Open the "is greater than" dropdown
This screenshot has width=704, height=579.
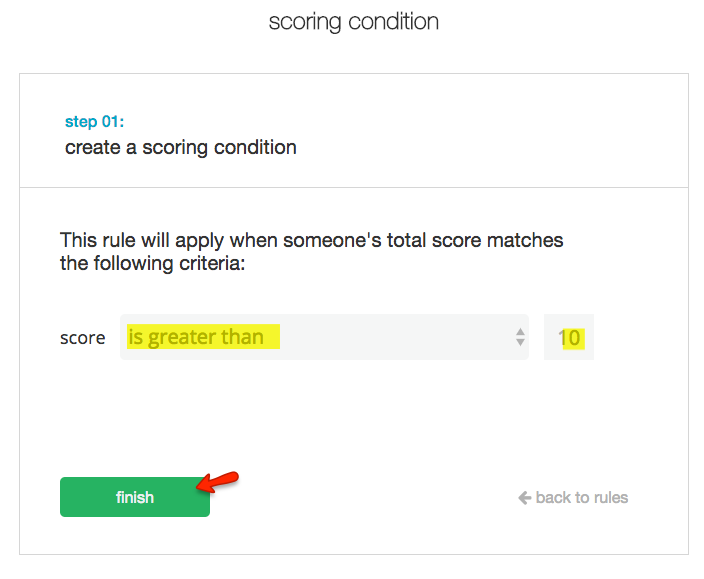coord(323,337)
